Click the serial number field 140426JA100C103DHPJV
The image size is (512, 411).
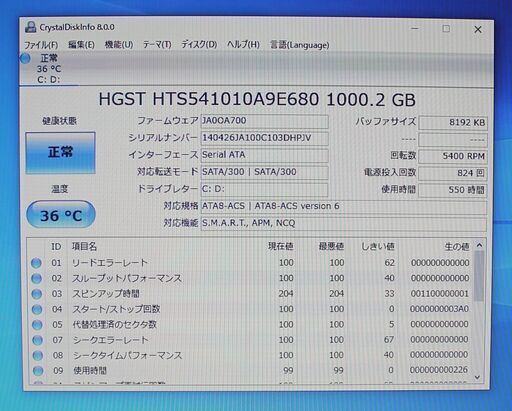point(264,138)
